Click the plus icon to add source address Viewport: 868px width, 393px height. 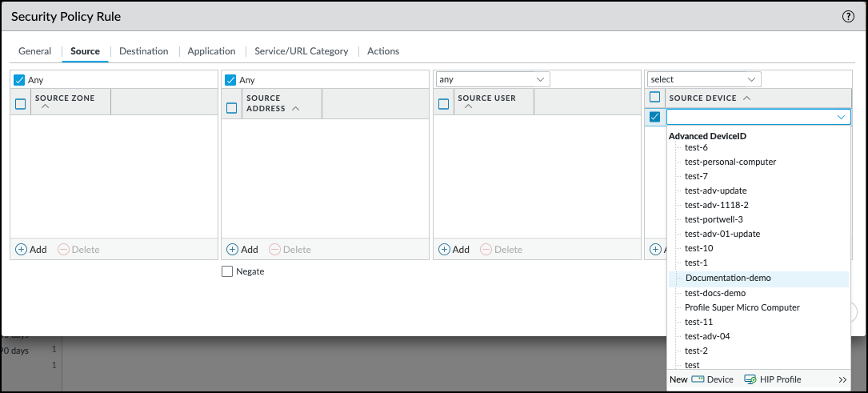pyautogui.click(x=233, y=250)
